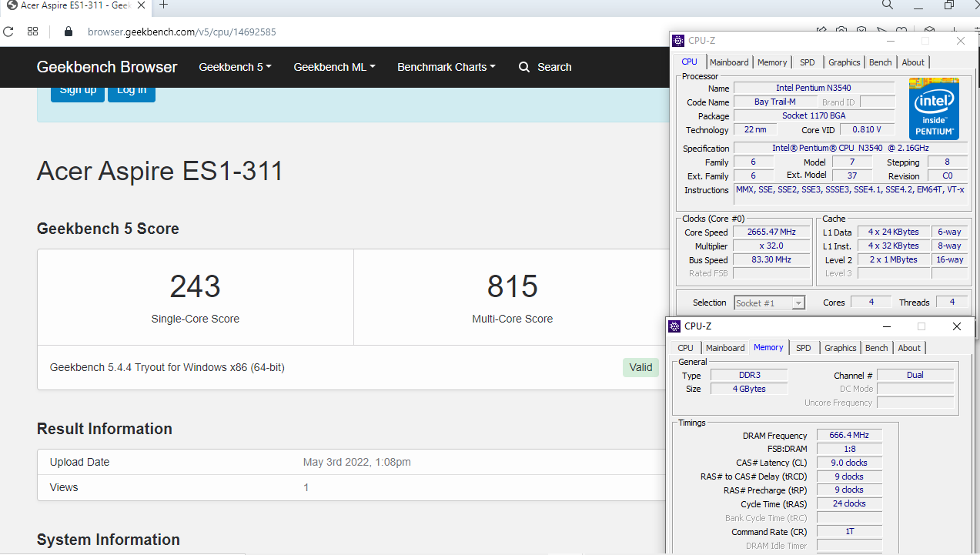
Task: Click the FSB:DRAM value 1:8
Action: 850,449
